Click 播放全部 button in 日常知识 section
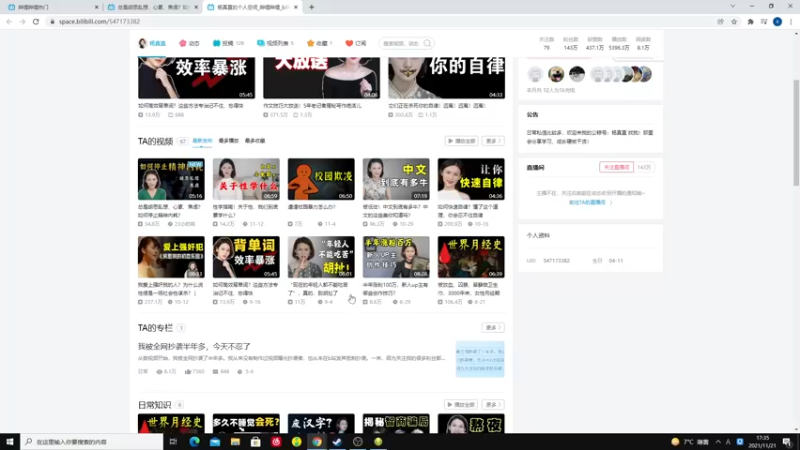 462,405
